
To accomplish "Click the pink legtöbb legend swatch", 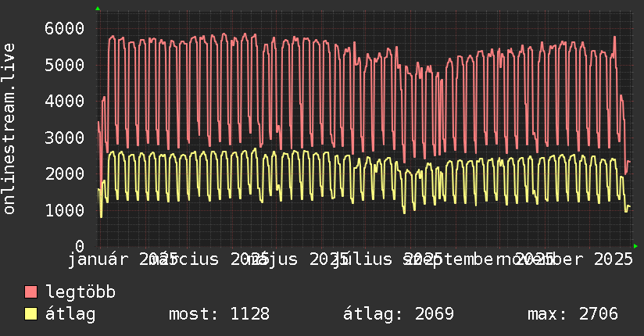I will [30, 292].
